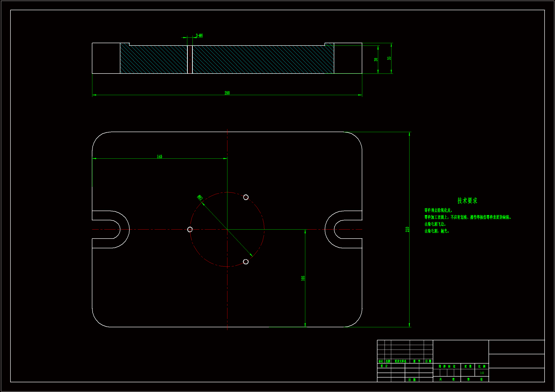Select the 145 horizontal dimension label
This screenshot has height=392, width=555.
pyautogui.click(x=160, y=157)
